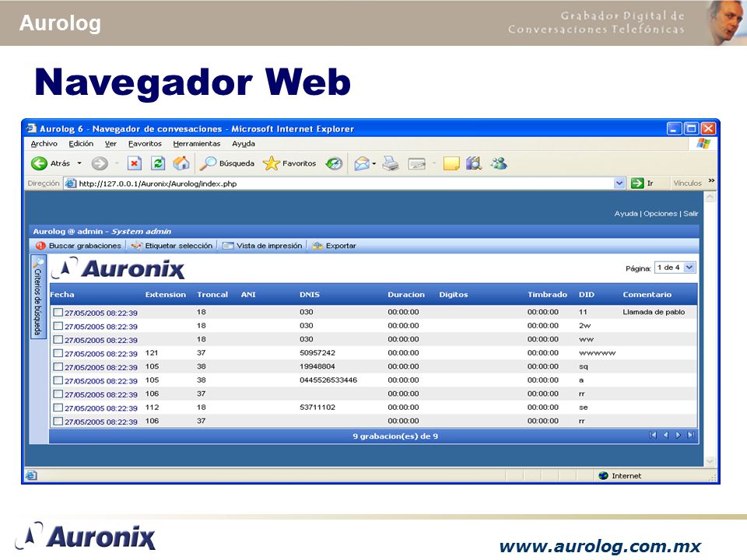This screenshot has width=747, height=560.
Task: Sort by the Fecha column header
Action: pyautogui.click(x=62, y=295)
